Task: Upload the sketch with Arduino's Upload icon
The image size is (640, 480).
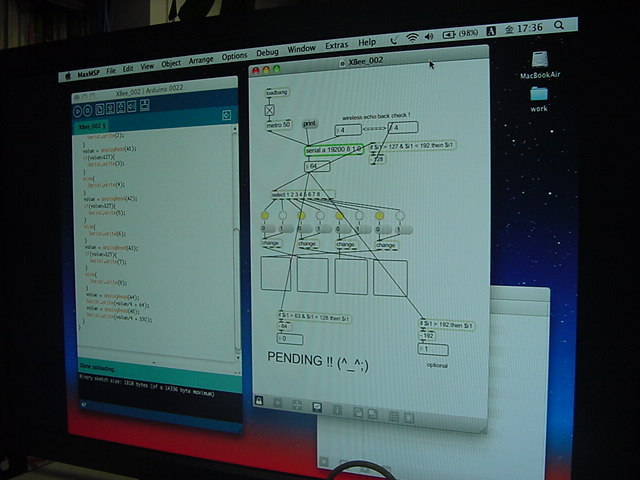Action: click(x=131, y=107)
